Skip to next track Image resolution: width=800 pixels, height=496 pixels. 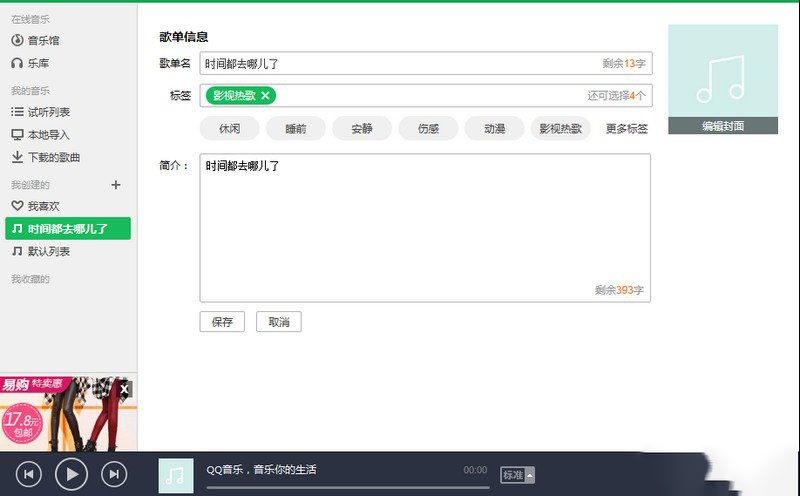[x=114, y=474]
